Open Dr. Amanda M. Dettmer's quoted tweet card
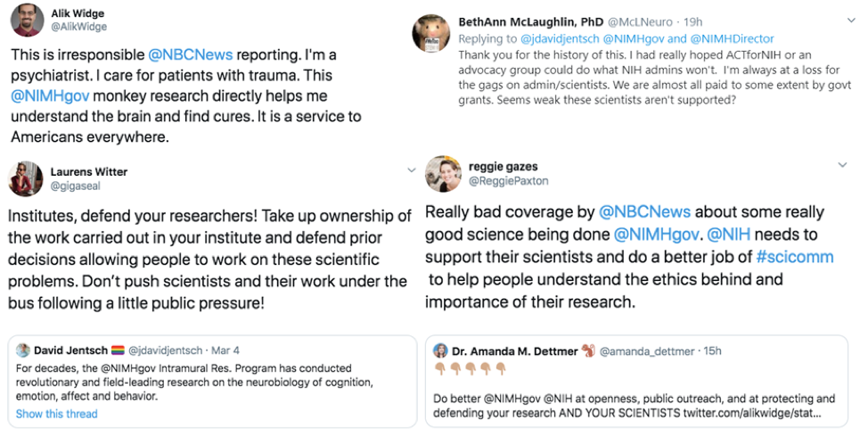 (635, 381)
